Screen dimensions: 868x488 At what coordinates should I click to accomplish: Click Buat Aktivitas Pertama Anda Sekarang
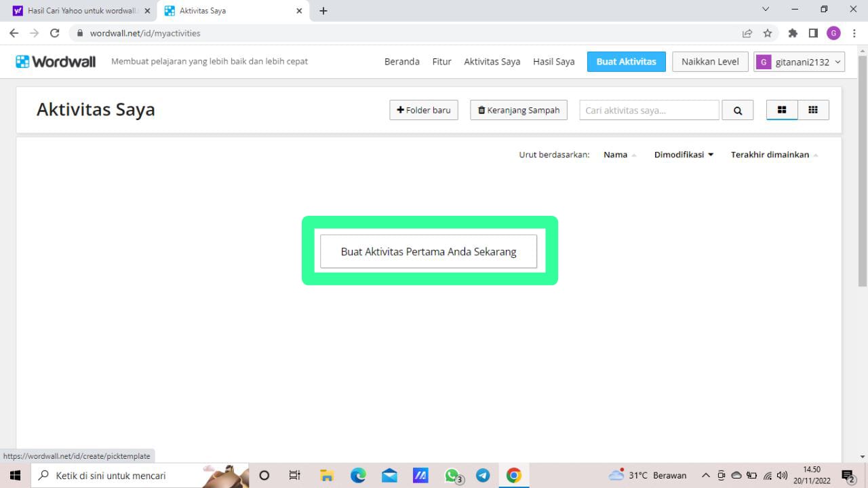point(429,252)
